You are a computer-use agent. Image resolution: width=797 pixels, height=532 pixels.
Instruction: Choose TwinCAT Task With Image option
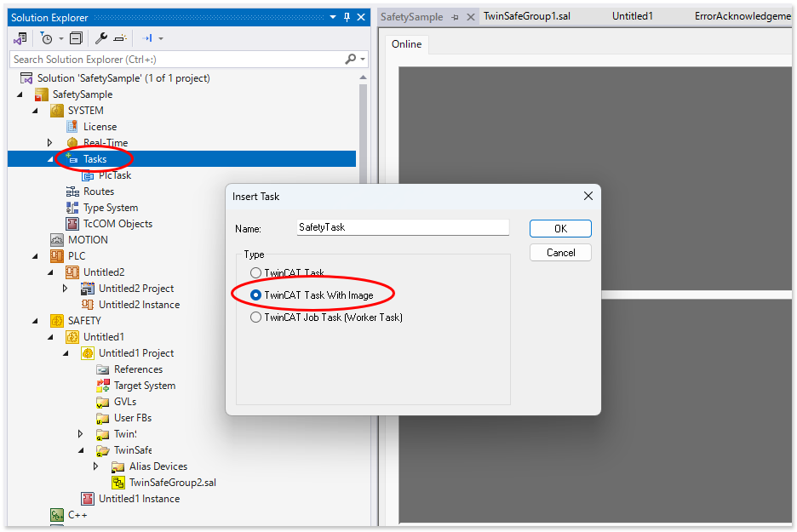point(256,295)
